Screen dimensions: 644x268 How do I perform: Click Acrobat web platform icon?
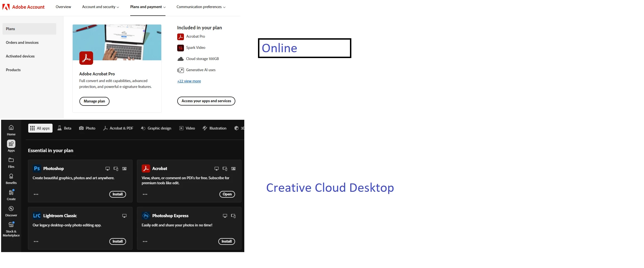[x=234, y=169]
